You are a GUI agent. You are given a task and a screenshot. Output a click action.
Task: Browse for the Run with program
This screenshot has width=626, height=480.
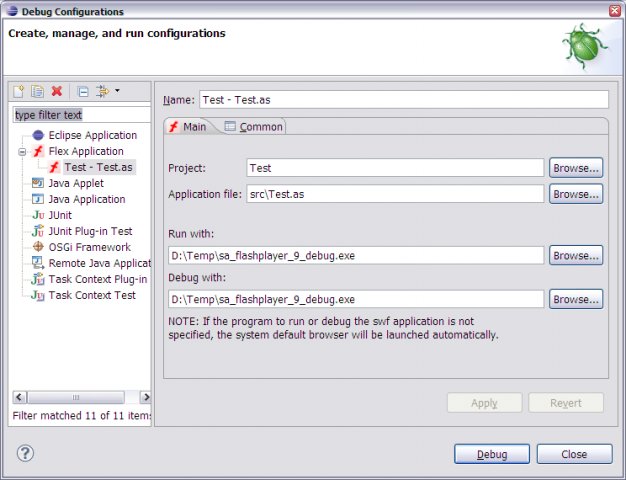point(576,255)
